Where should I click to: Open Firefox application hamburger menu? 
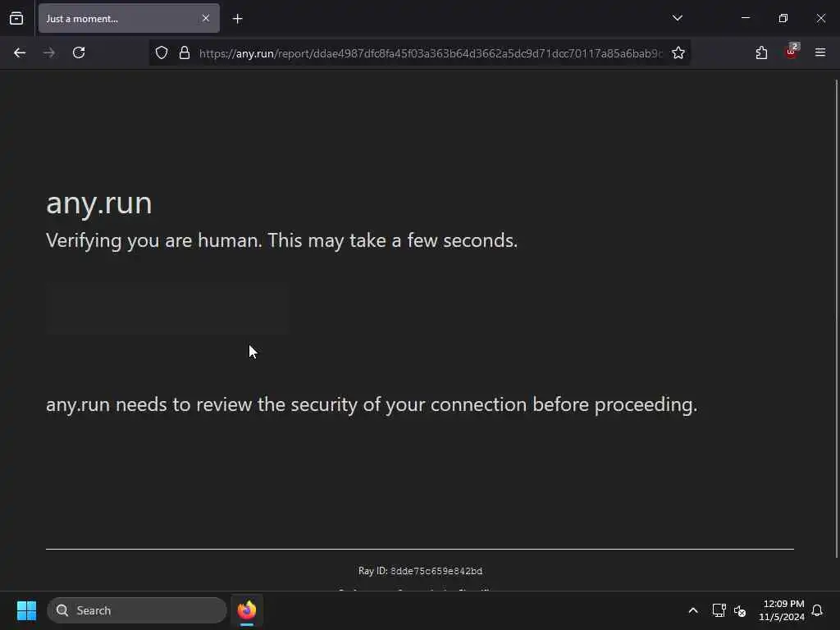[820, 52]
